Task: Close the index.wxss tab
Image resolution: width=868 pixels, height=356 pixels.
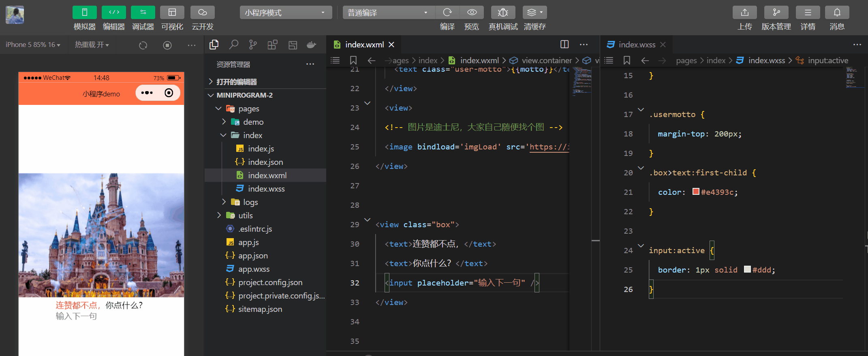Action: 663,45
